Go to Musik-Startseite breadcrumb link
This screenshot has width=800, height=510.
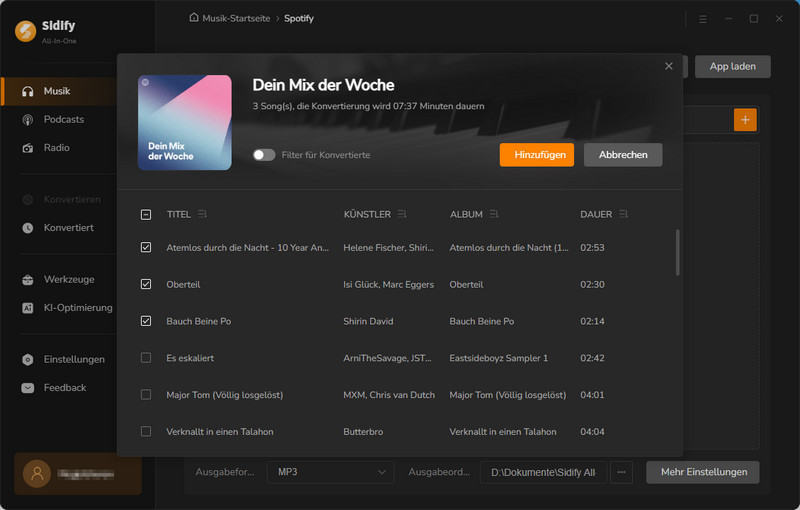[236, 18]
